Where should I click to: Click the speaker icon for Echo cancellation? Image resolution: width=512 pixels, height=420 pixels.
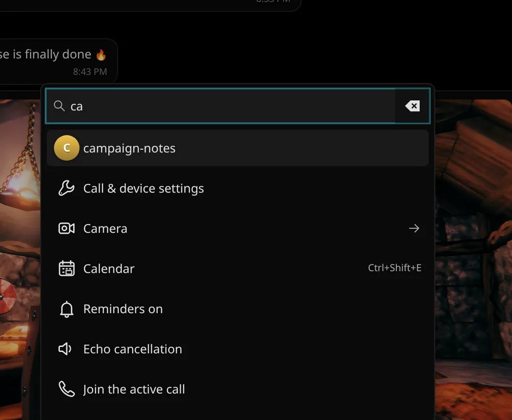(x=65, y=349)
